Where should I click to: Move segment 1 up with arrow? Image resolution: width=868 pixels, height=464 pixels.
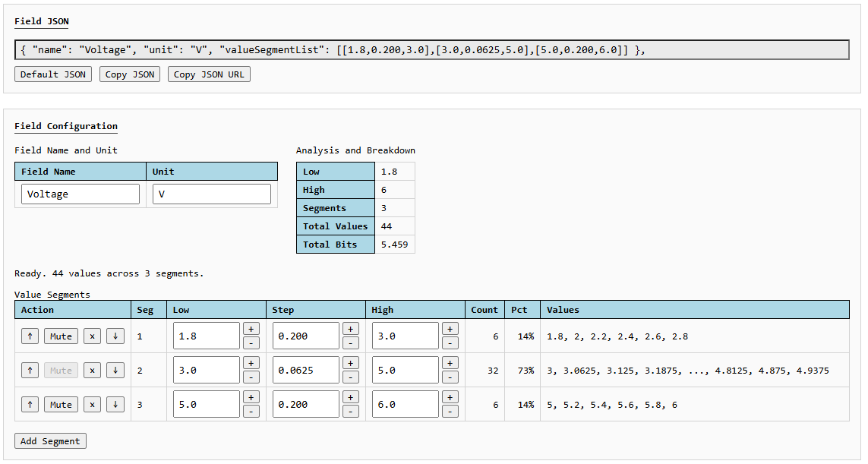coord(30,336)
